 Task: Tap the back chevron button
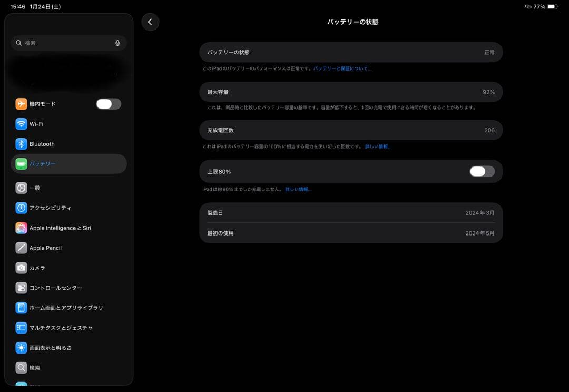tap(150, 22)
